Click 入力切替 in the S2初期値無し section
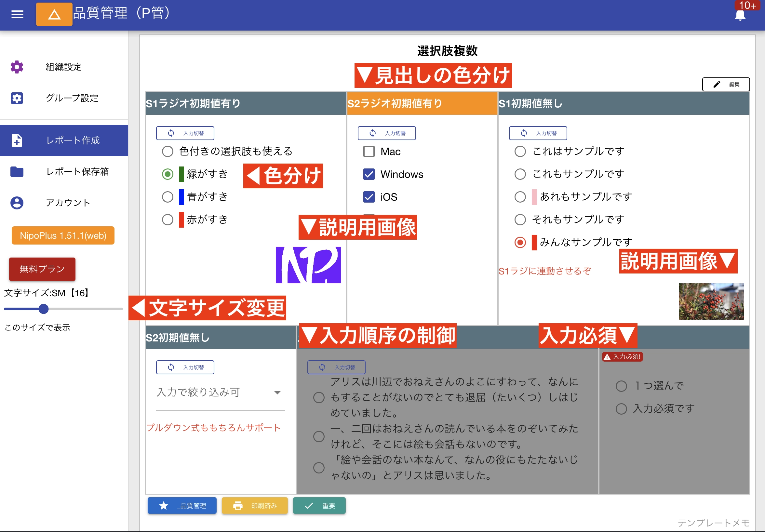Screen dimensions: 765x532 [185, 367]
